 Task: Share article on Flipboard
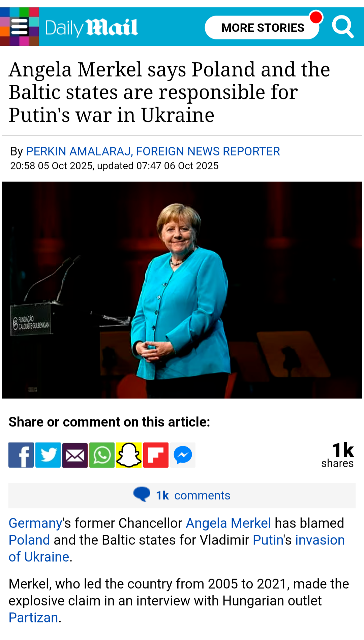click(156, 455)
